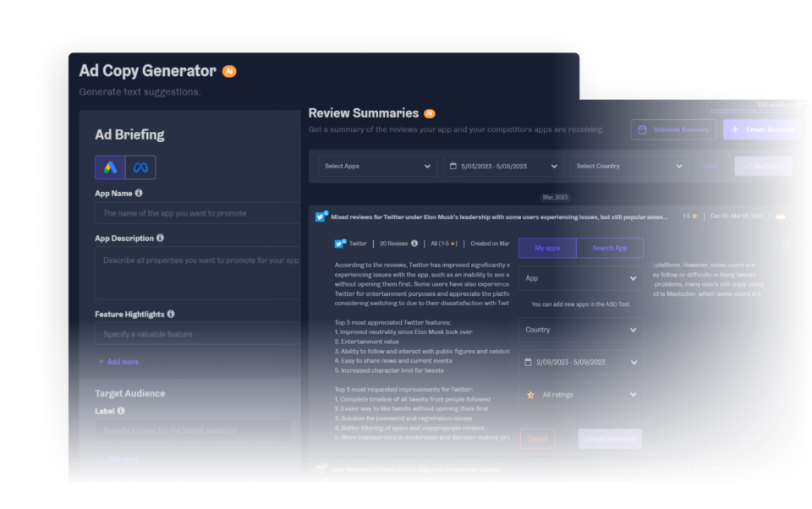Click the calendar icon in the date filter
This screenshot has width=812, height=509.
(453, 167)
